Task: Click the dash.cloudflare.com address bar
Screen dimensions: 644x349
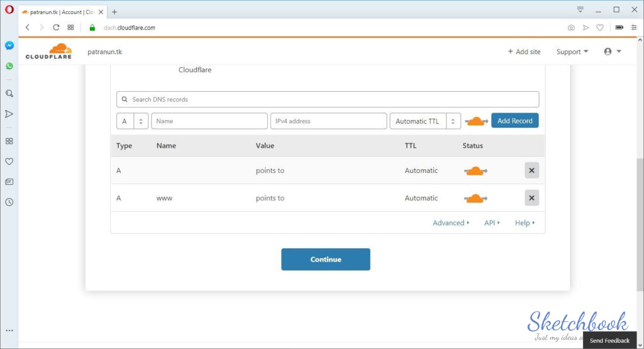Action: (130, 28)
